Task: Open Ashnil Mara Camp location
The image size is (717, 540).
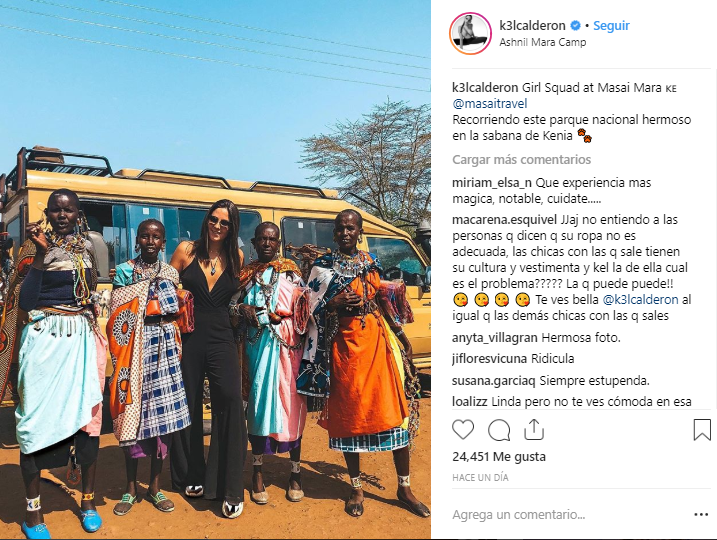Action: 542,43
